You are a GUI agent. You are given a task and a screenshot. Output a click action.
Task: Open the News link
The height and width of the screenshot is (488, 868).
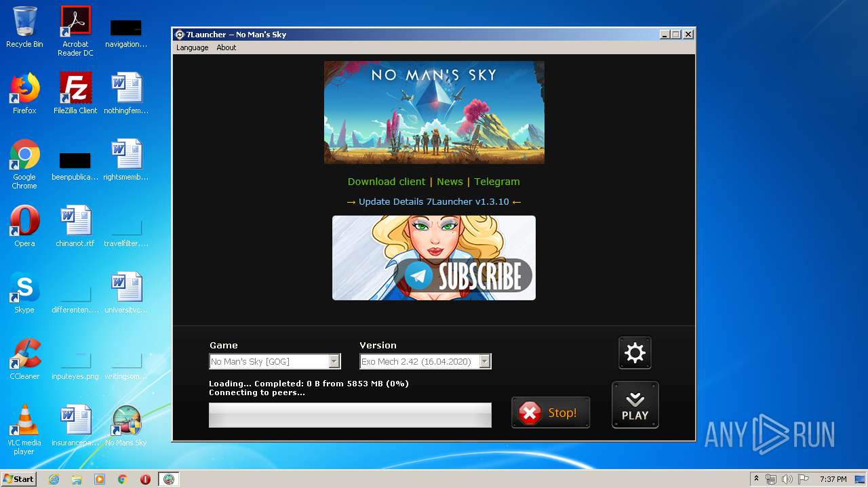coord(450,182)
